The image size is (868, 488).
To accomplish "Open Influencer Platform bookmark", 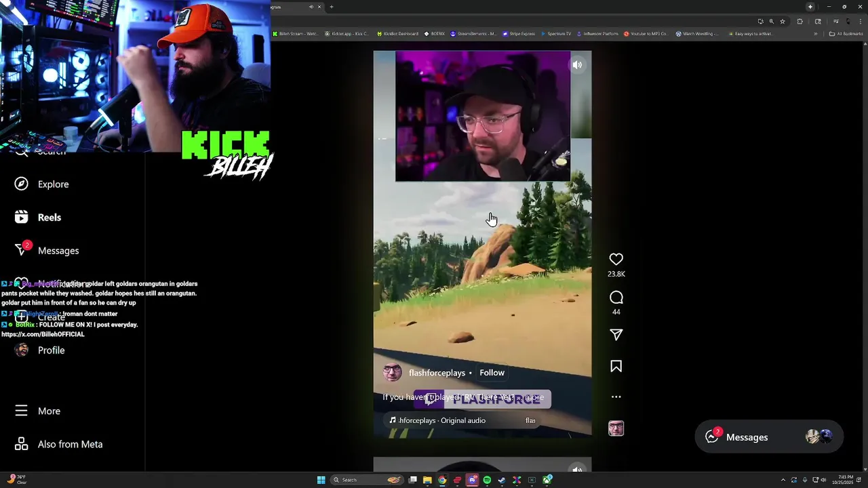I will [597, 33].
